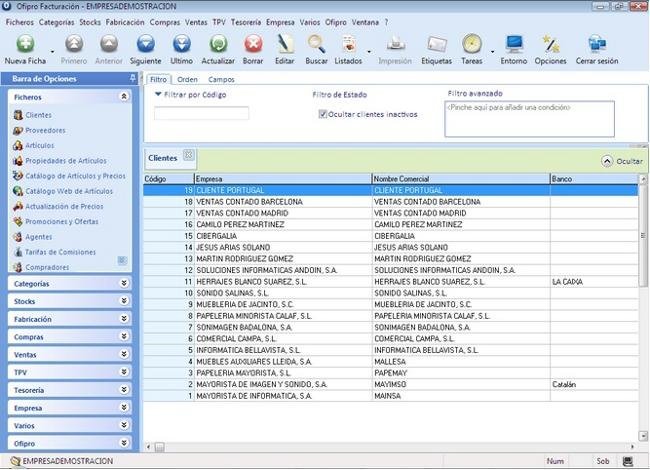The height and width of the screenshot is (470, 650).
Task: Sort by Nombre Comercial column header
Action: (x=459, y=179)
